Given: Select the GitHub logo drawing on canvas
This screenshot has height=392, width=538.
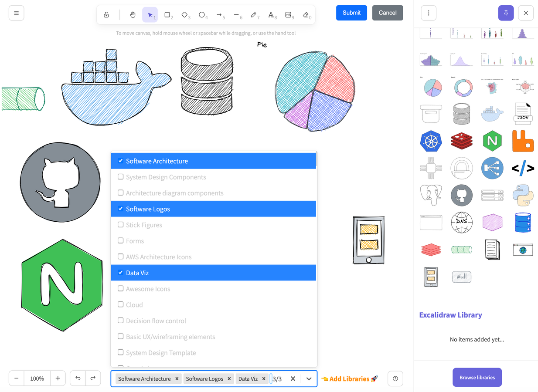Looking at the screenshot, I should click(x=60, y=182).
